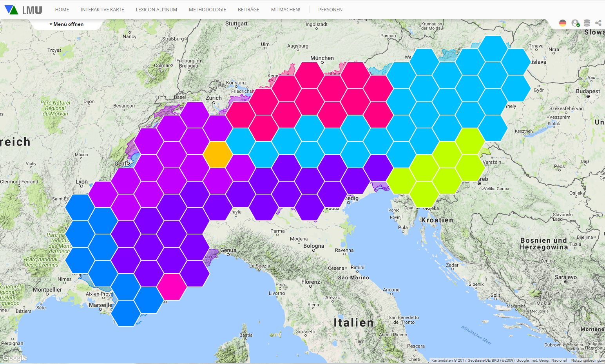The height and width of the screenshot is (364, 605).
Task: Click the Google logo on map
Action: point(14,358)
